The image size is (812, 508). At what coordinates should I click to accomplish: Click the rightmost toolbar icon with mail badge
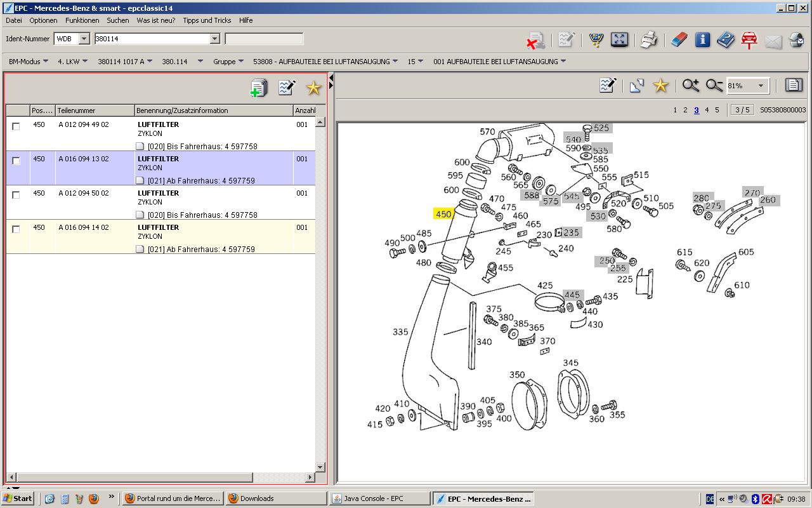tap(797, 41)
